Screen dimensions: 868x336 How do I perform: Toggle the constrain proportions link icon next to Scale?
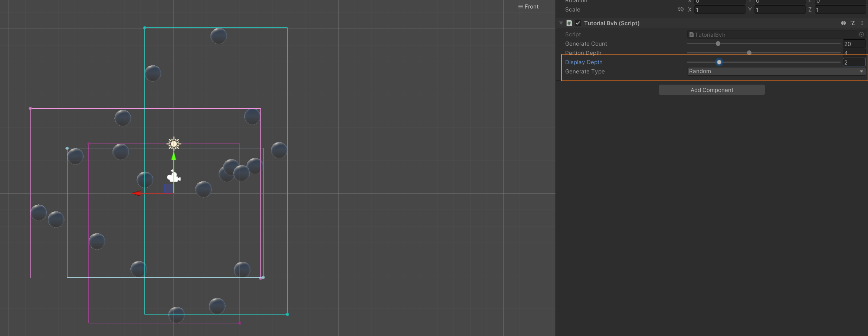[x=680, y=10]
